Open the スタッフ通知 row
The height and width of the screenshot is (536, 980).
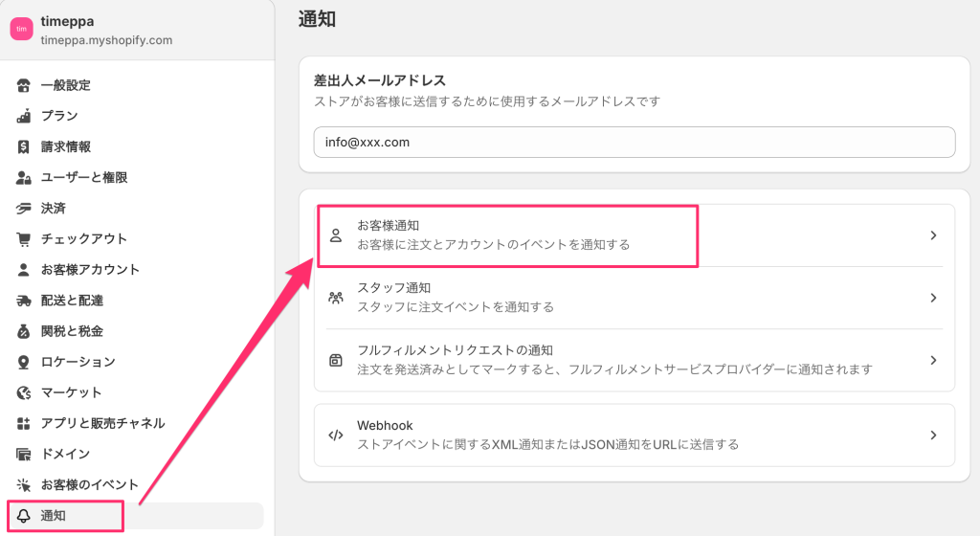pyautogui.click(x=635, y=298)
